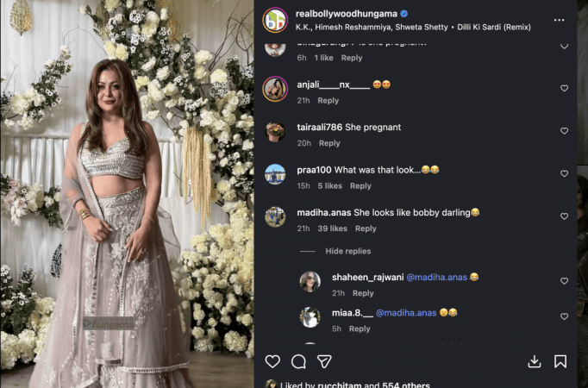Collapse replies with Hide replies
The width and height of the screenshot is (588, 388).
tap(347, 251)
